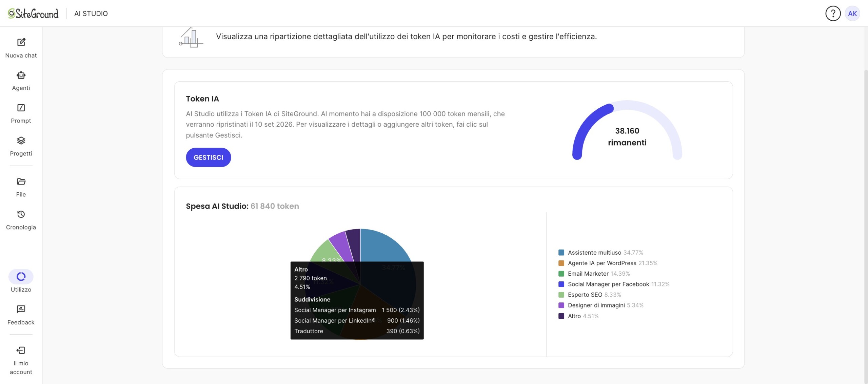Viewport: 868px width, 384px height.
Task: Click the Assistente multiuso legend label
Action: point(594,253)
